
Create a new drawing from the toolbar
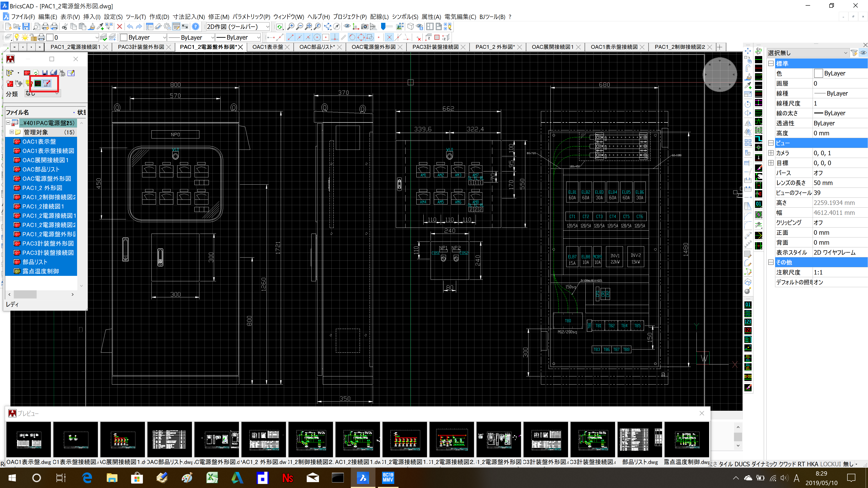click(8, 27)
